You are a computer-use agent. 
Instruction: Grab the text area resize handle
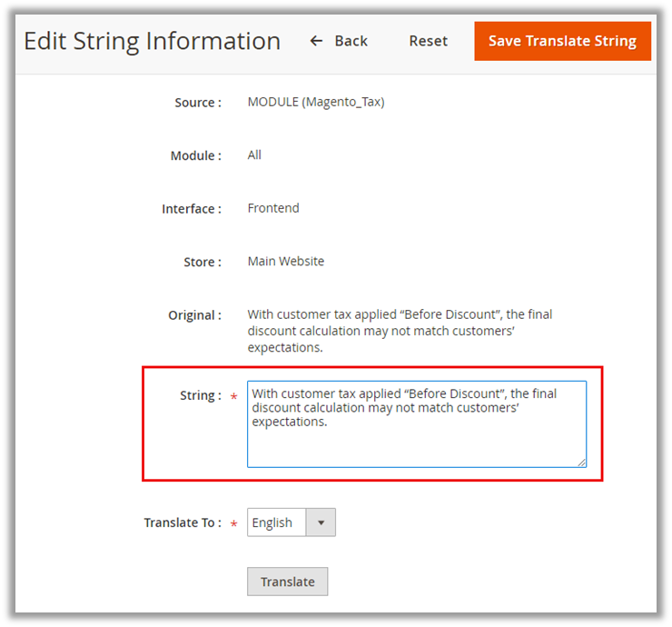[581, 462]
